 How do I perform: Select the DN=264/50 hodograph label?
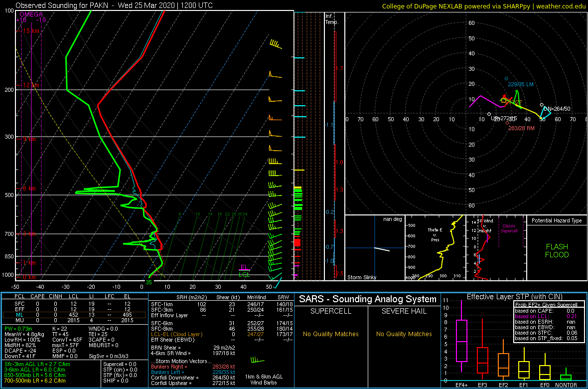(x=557, y=109)
